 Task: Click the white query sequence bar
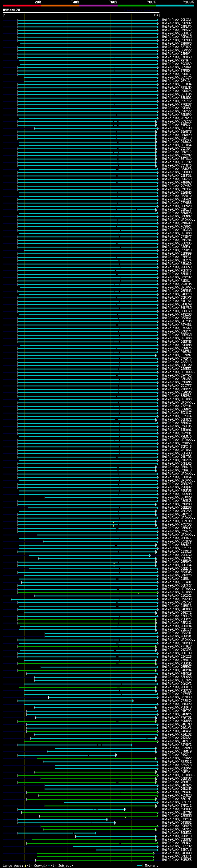tap(81, 13)
